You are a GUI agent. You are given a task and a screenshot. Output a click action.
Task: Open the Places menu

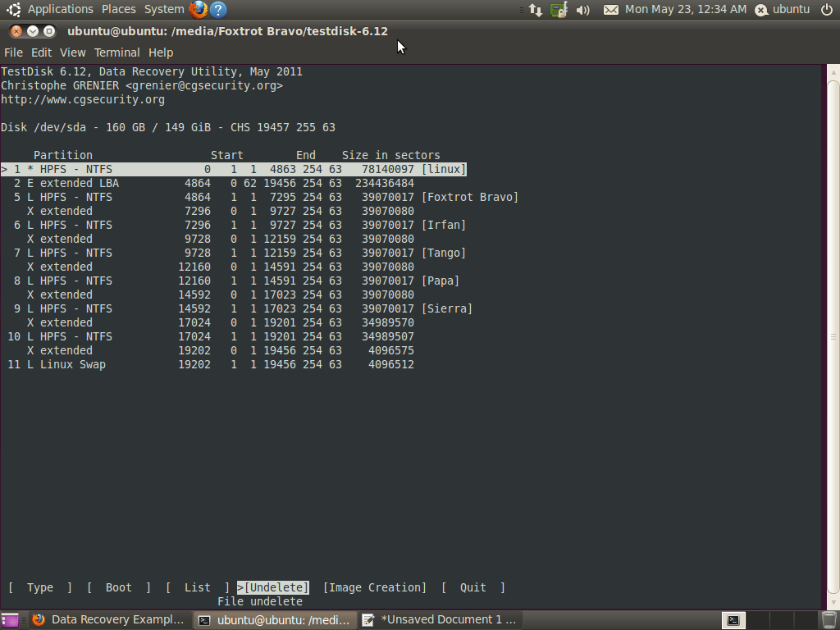(x=119, y=9)
